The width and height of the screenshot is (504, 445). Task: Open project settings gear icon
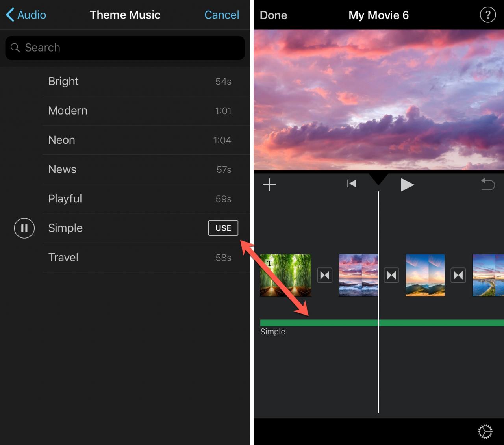pyautogui.click(x=485, y=432)
